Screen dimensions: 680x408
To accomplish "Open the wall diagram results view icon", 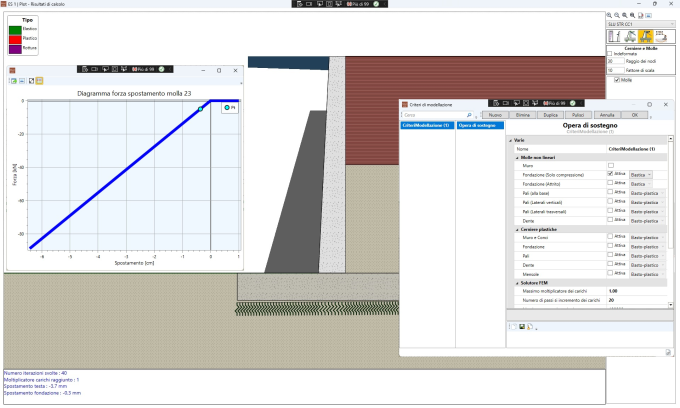I will [614, 36].
